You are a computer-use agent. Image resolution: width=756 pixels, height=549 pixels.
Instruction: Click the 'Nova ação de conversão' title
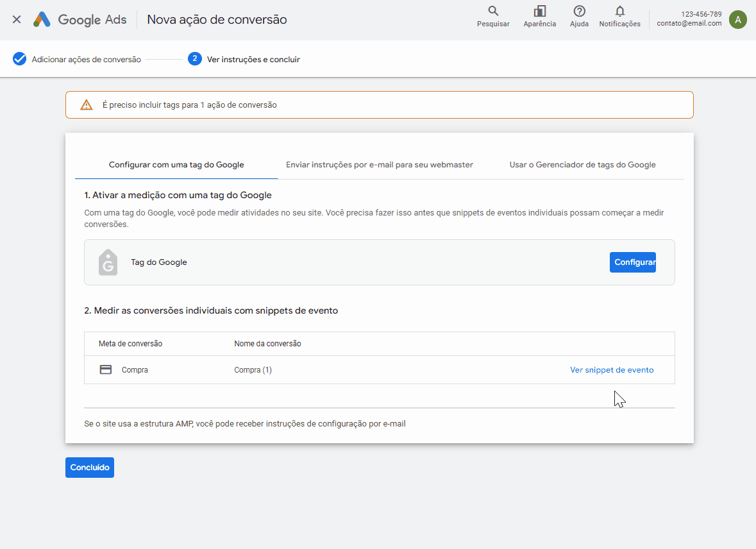pyautogui.click(x=217, y=19)
